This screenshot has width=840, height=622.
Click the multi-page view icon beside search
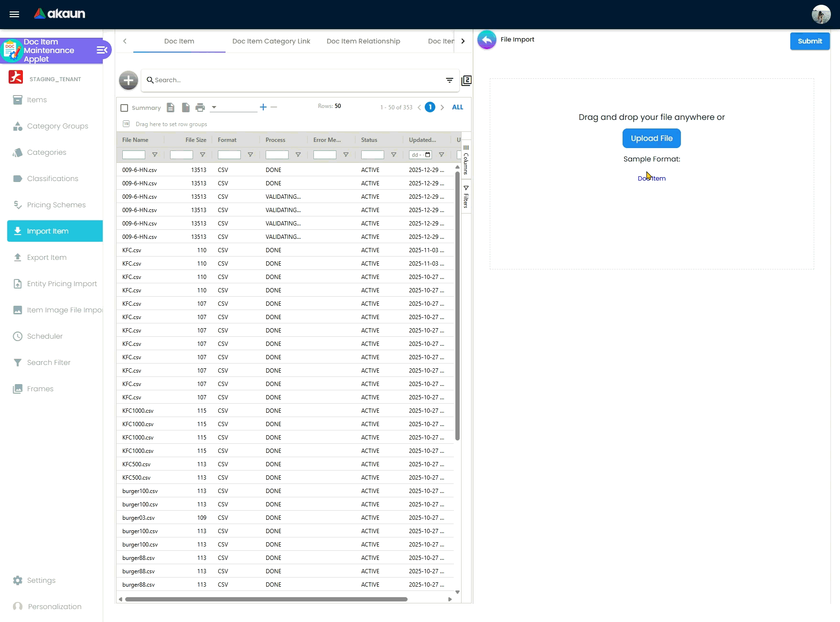tap(466, 81)
